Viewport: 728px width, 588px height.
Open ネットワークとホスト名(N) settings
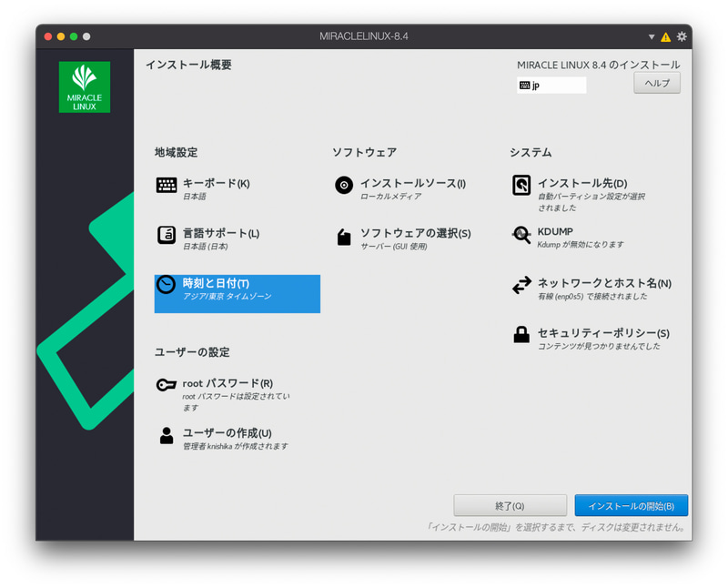pos(604,283)
